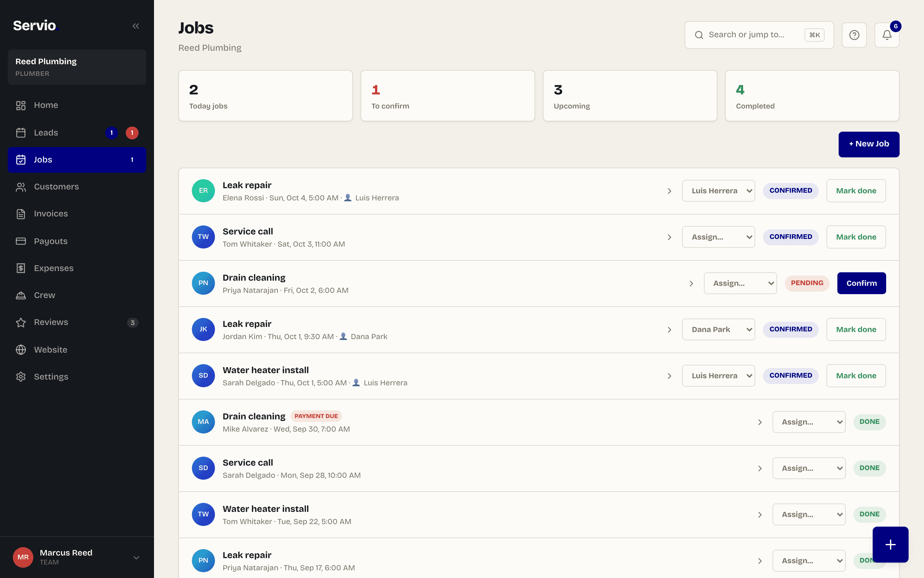Open Leads in the sidebar
Screen dimensions: 924x578
[77, 133]
